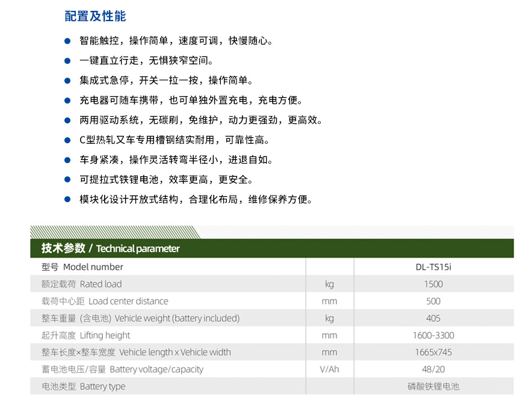Click the bullet next to 集成式急停
Screen dimensions: 532x409
[x=67, y=81]
